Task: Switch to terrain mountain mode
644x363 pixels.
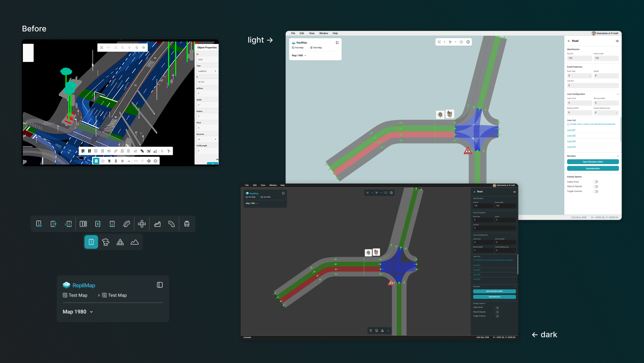Action: pyautogui.click(x=135, y=242)
